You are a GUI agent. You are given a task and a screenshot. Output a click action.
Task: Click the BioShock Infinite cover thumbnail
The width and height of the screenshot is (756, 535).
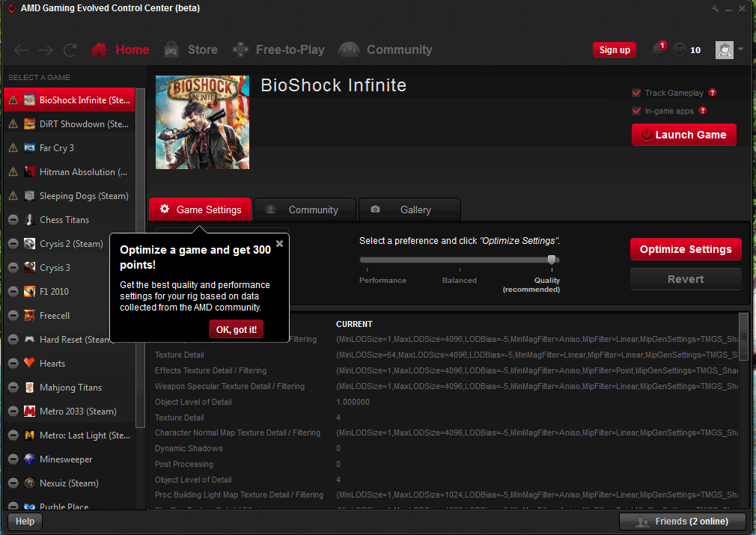point(203,123)
